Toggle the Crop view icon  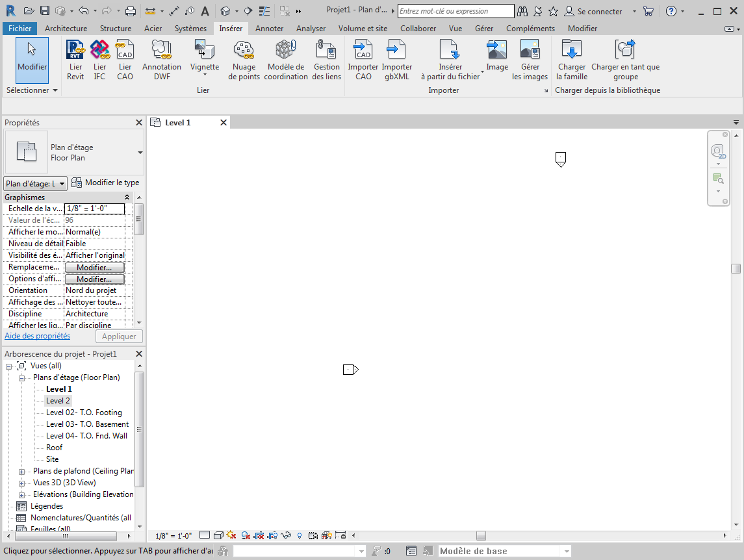(259, 535)
